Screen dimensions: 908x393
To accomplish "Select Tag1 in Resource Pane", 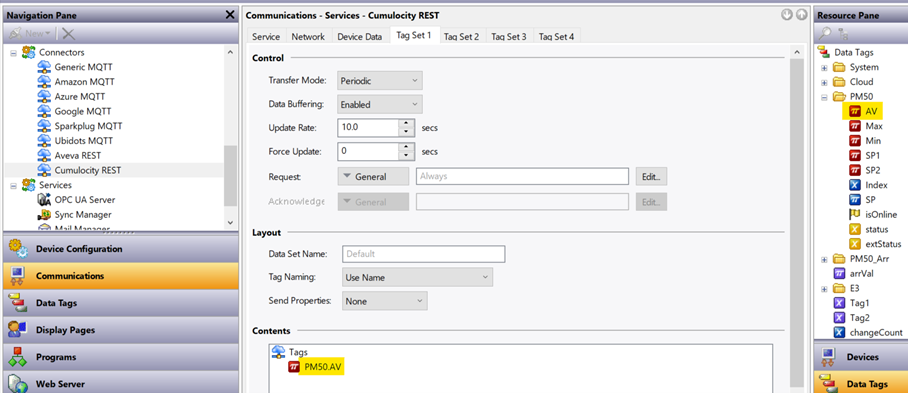I will point(859,303).
